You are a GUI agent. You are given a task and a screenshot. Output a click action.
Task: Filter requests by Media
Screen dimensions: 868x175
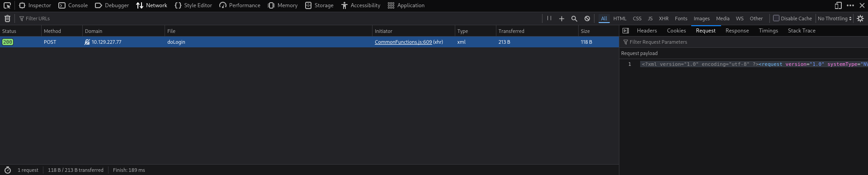[722, 18]
